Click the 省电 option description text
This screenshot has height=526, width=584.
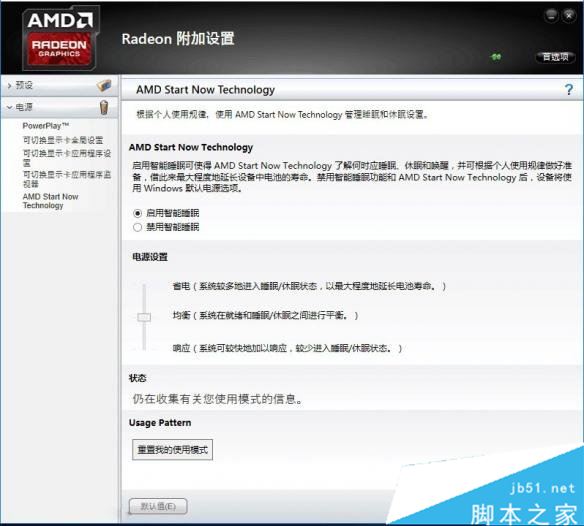tap(309, 286)
